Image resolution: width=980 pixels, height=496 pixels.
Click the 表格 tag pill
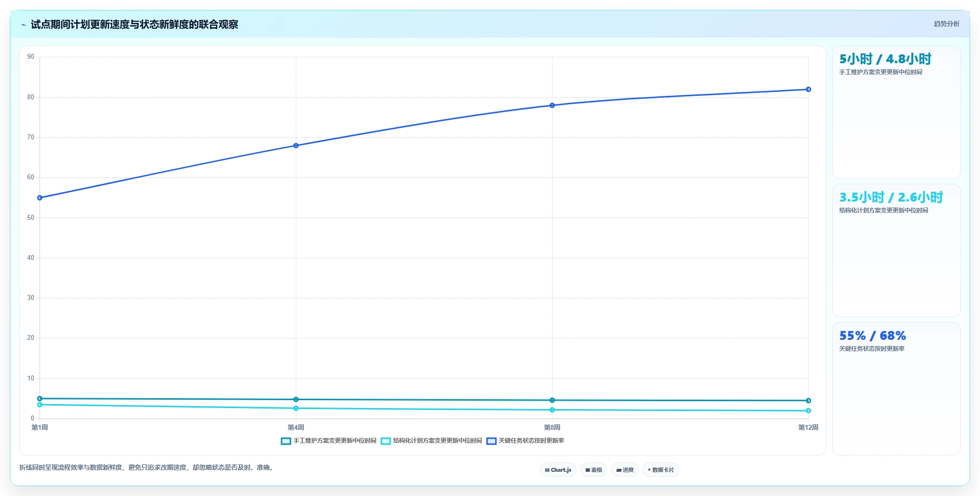594,470
